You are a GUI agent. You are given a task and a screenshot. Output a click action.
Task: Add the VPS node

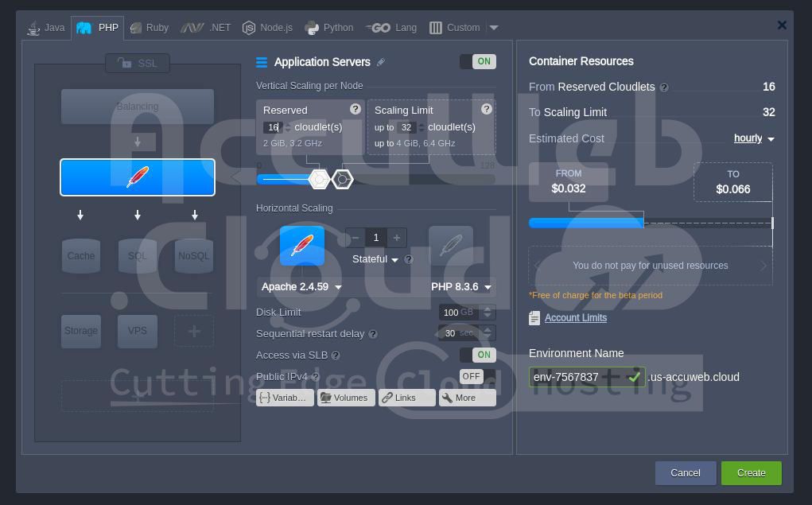(x=138, y=331)
